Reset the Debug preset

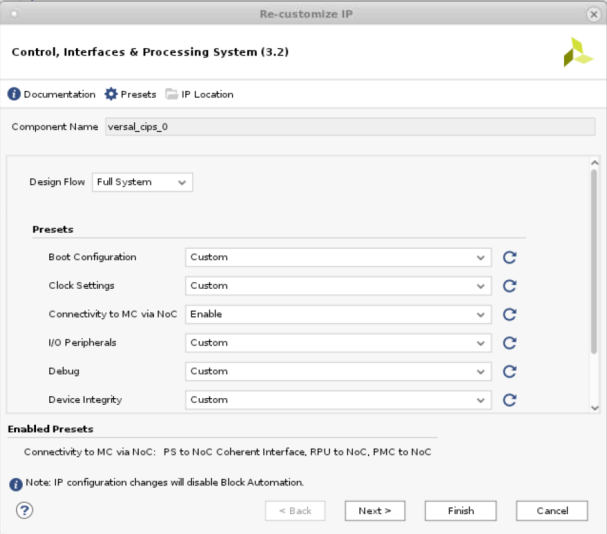tap(509, 371)
